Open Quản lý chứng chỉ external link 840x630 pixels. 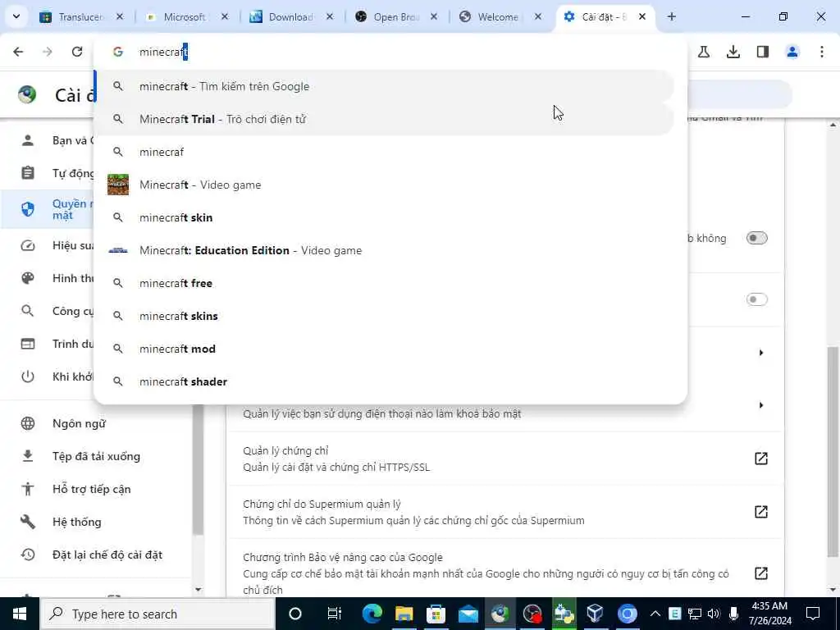click(760, 459)
